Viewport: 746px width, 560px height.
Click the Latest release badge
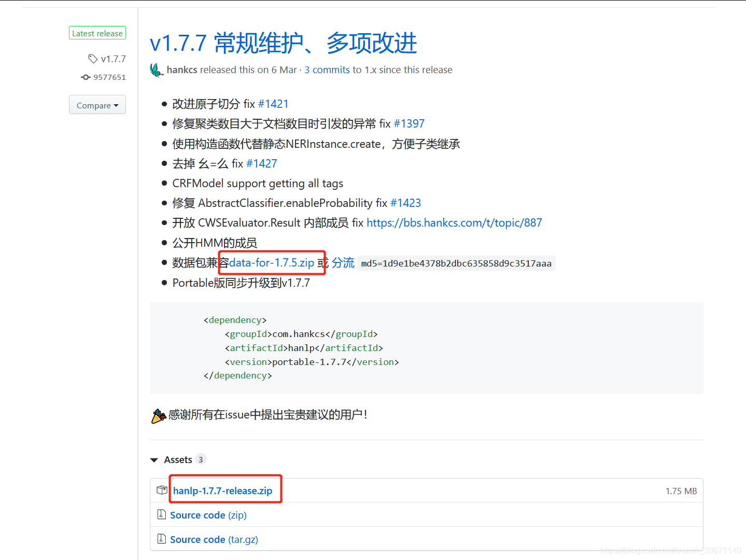(x=97, y=33)
